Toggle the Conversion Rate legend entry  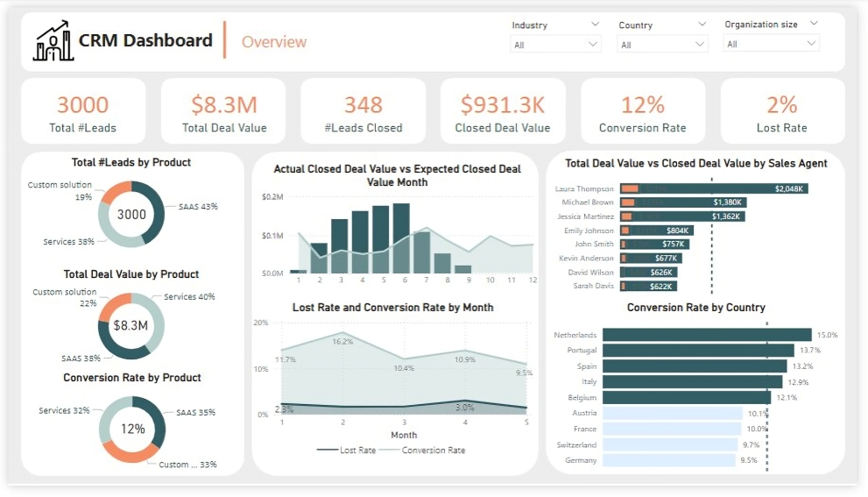click(x=426, y=450)
